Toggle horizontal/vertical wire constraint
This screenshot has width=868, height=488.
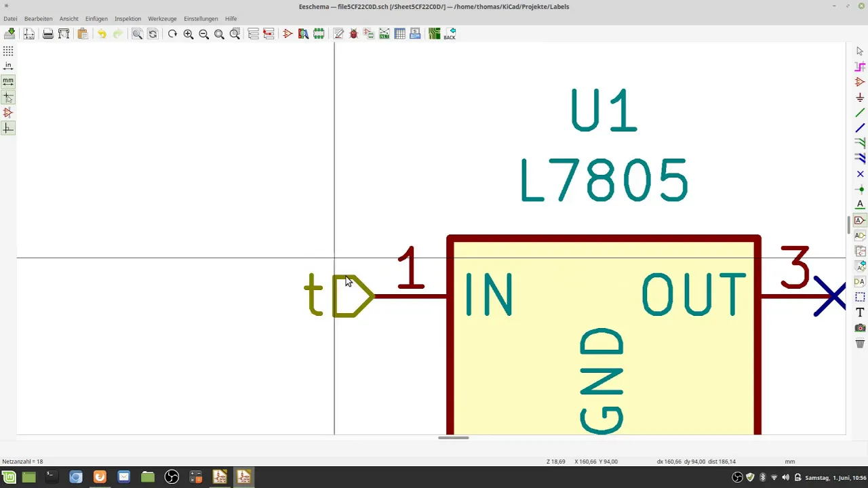point(8,129)
